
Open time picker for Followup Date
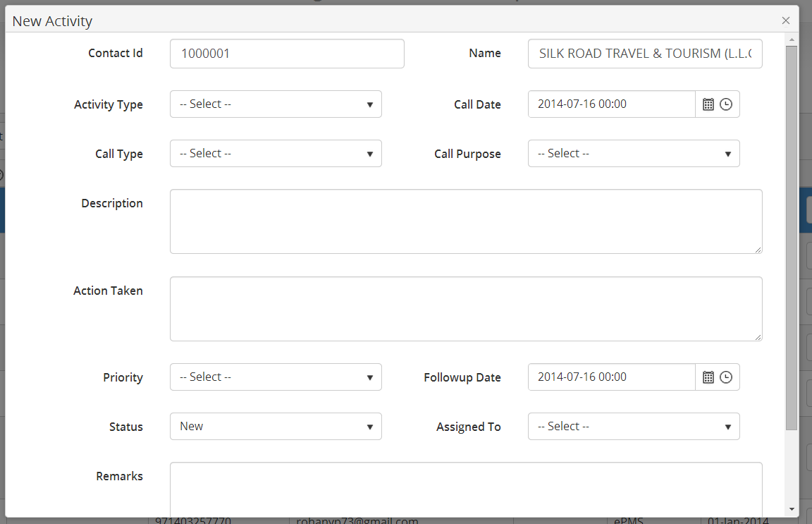click(x=726, y=377)
